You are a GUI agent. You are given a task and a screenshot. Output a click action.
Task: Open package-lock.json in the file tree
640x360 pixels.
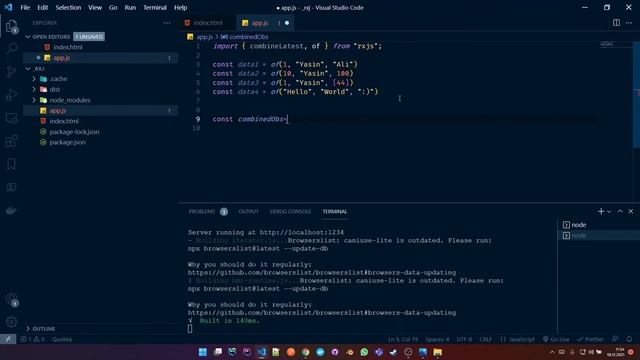(x=74, y=132)
